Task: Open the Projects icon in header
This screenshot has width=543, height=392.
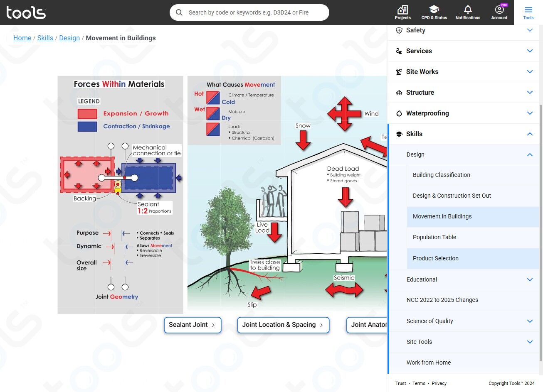Action: [402, 10]
